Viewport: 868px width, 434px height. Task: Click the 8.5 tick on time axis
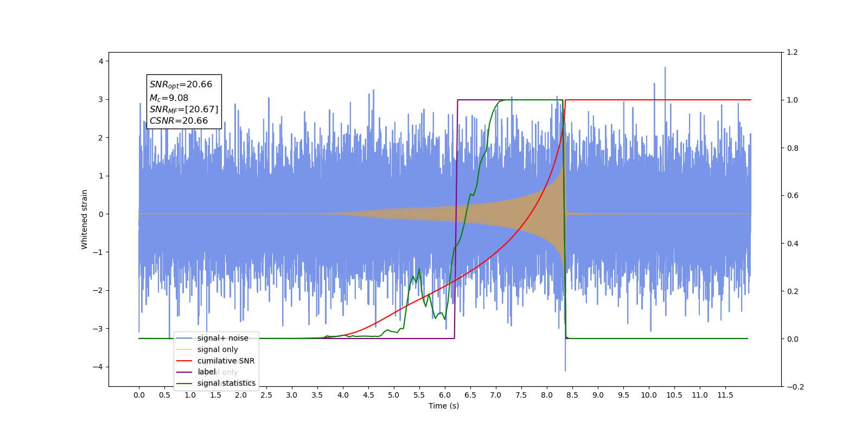pos(572,395)
